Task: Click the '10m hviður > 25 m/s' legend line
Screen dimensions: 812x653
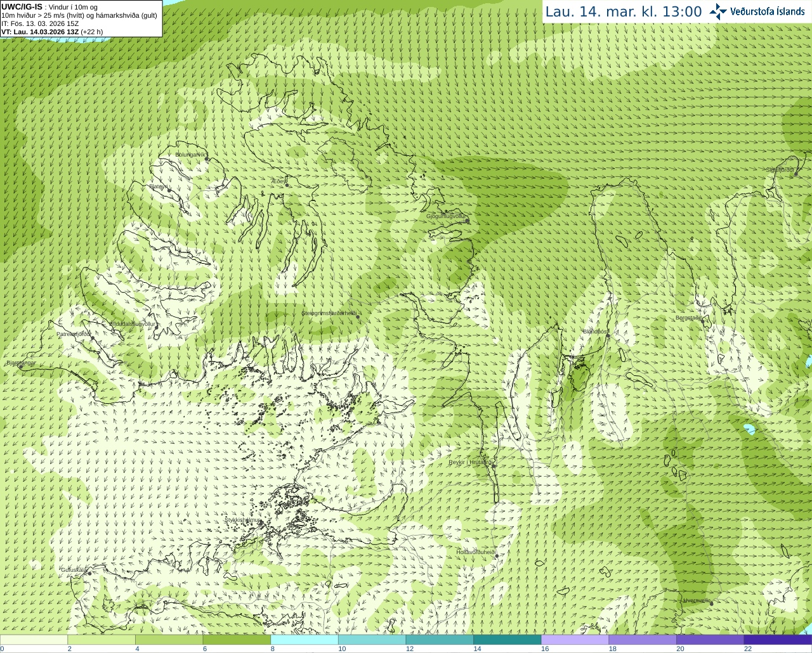Action: click(79, 15)
